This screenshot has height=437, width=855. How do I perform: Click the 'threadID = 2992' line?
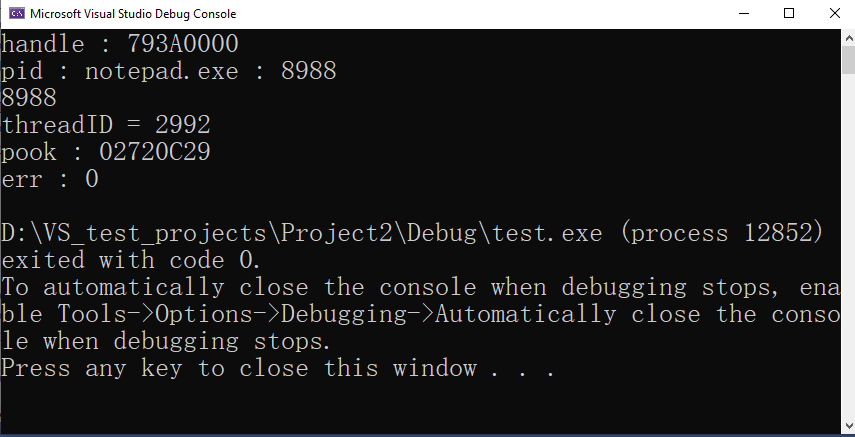[x=106, y=125]
